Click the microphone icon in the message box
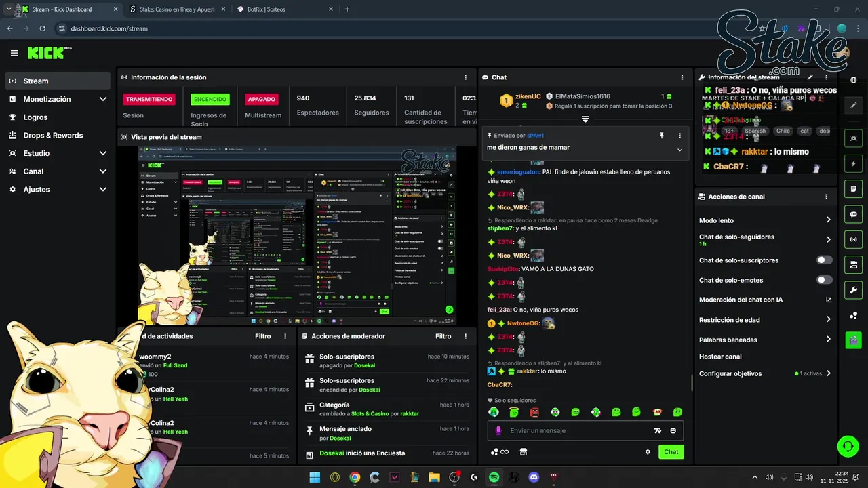868x488 pixels. pyautogui.click(x=498, y=430)
